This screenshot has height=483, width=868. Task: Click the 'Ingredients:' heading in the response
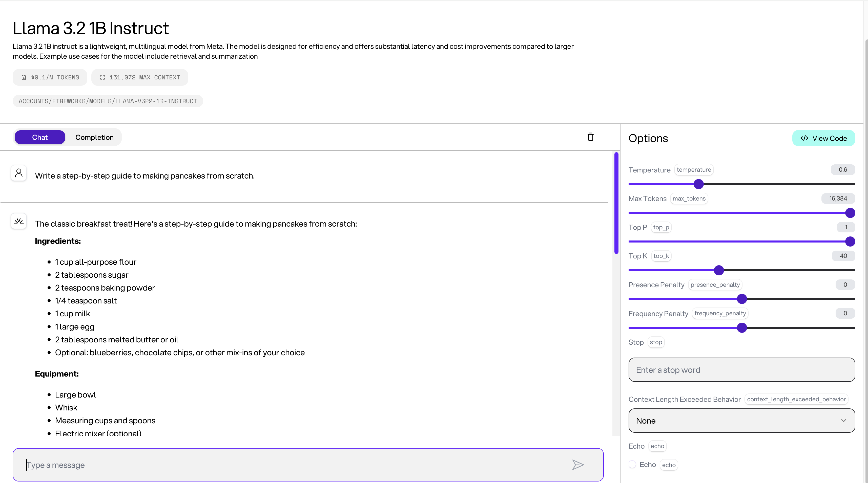tap(58, 241)
